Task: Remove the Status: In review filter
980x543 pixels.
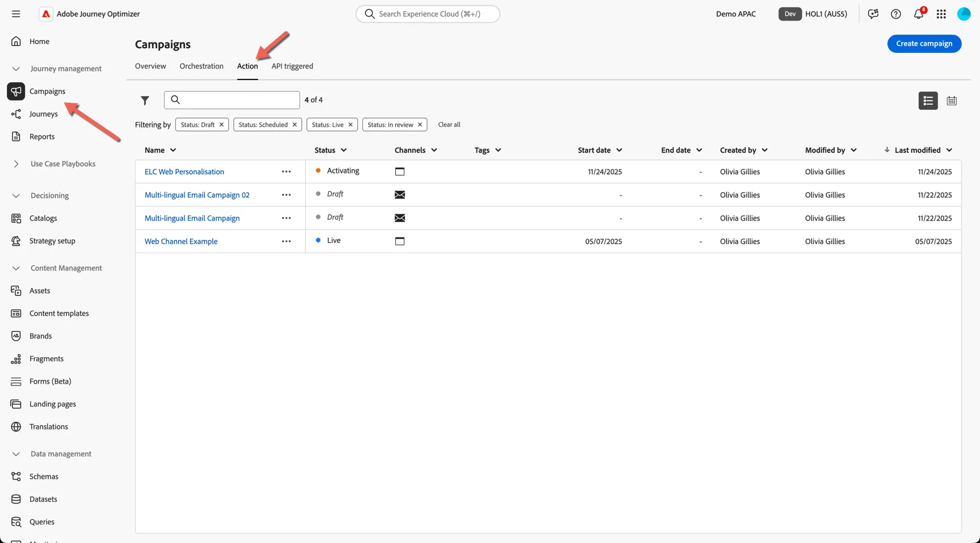Action: [420, 125]
